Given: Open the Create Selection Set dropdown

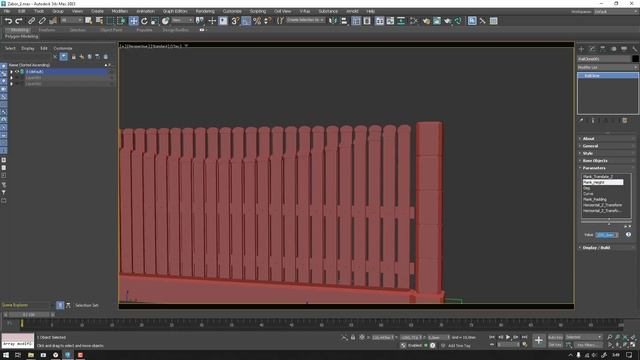Looking at the screenshot, I should coord(305,20).
